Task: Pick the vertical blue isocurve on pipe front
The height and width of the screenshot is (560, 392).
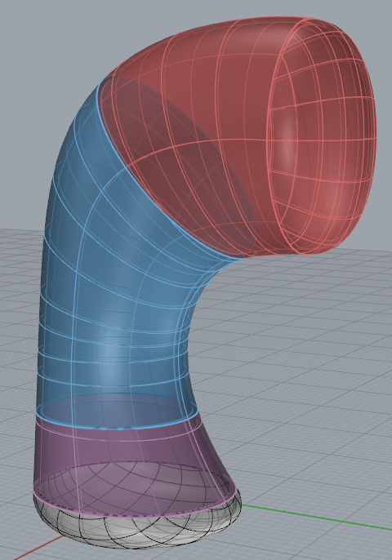Action: click(77, 322)
